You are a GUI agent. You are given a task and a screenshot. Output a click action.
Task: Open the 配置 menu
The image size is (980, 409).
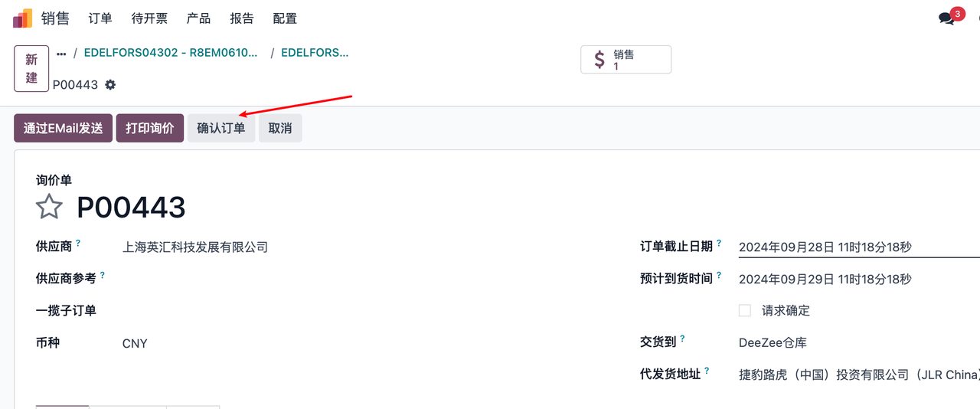coord(285,18)
